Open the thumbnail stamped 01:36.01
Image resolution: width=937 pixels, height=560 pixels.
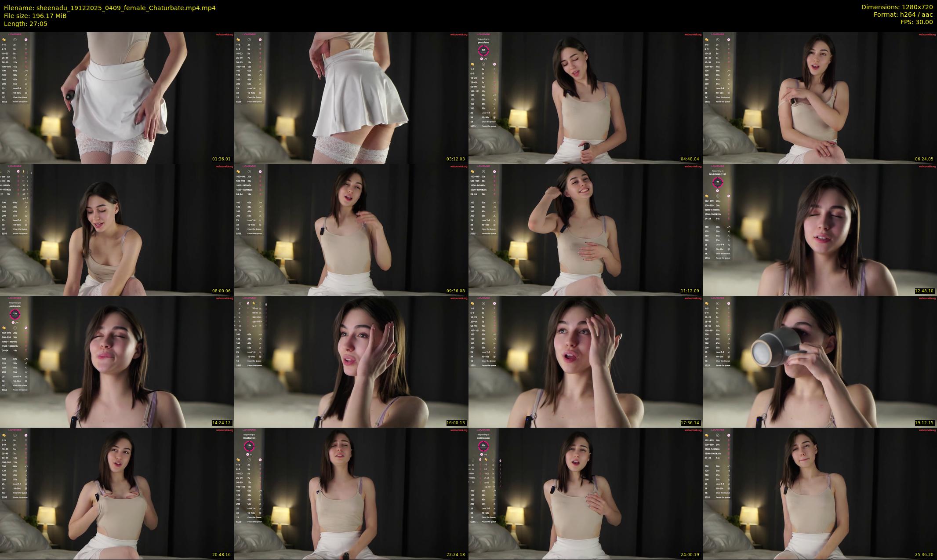point(117,98)
